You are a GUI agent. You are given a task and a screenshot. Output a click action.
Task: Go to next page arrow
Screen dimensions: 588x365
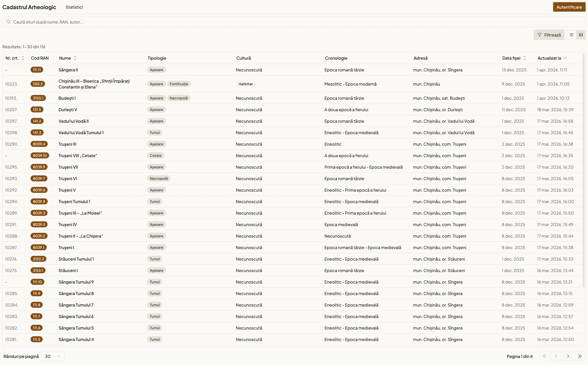pos(568,356)
